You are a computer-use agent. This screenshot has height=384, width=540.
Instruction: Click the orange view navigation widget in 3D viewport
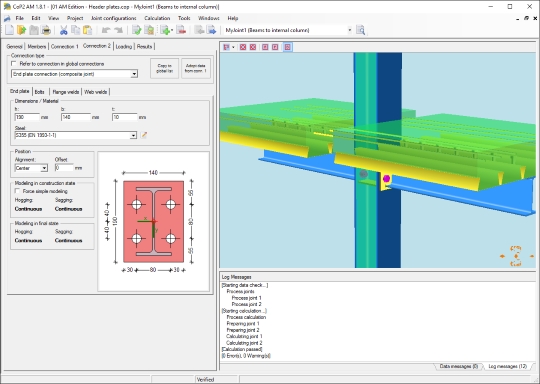click(517, 256)
